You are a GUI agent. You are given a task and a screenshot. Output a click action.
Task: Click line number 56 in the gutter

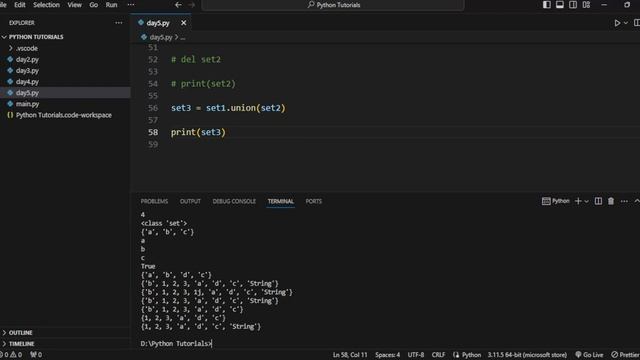tap(153, 108)
